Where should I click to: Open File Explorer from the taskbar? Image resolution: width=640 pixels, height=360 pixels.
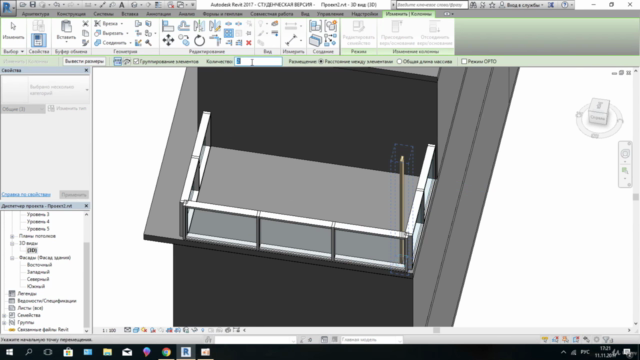107,352
